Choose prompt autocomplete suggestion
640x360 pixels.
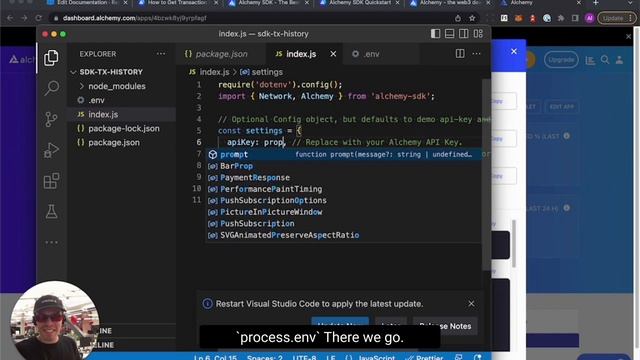pos(344,154)
